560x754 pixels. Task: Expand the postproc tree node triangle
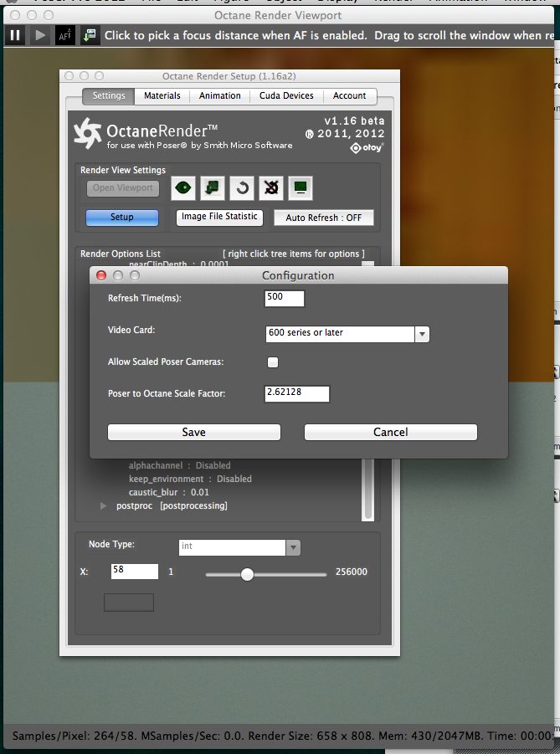(x=103, y=505)
